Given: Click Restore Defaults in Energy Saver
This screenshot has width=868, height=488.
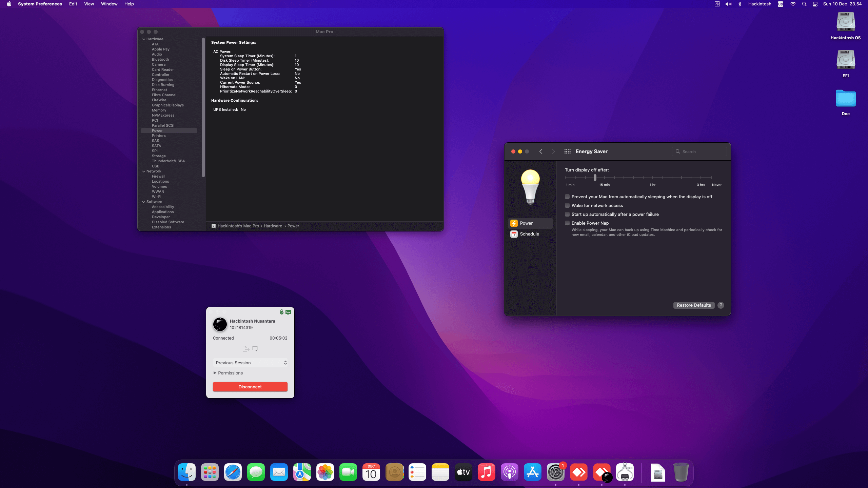Looking at the screenshot, I should [x=694, y=305].
